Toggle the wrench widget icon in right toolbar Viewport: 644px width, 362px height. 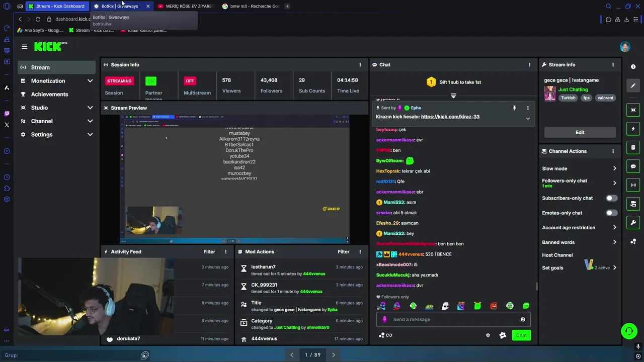633,223
